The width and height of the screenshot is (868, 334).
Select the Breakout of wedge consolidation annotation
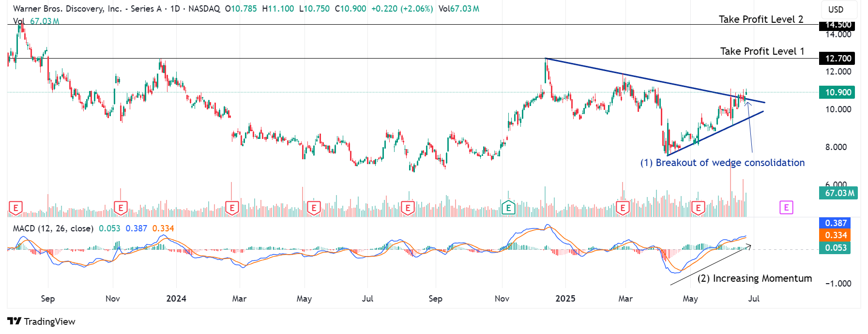[722, 163]
